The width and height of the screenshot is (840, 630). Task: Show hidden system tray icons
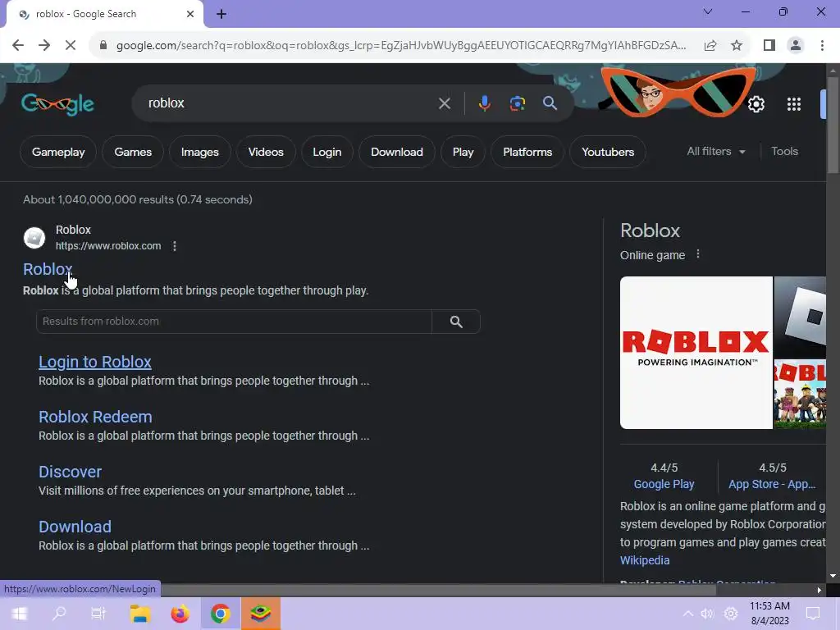[688, 614]
